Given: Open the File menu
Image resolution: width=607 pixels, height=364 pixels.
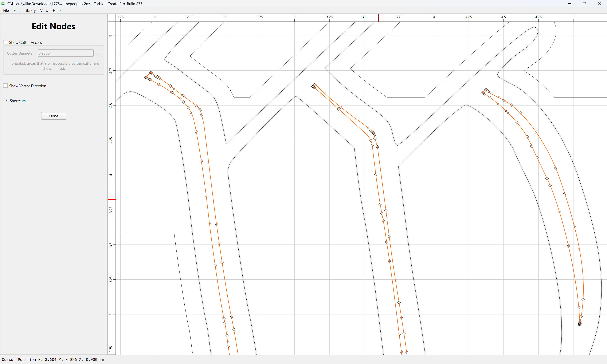Looking at the screenshot, I should coord(6,10).
